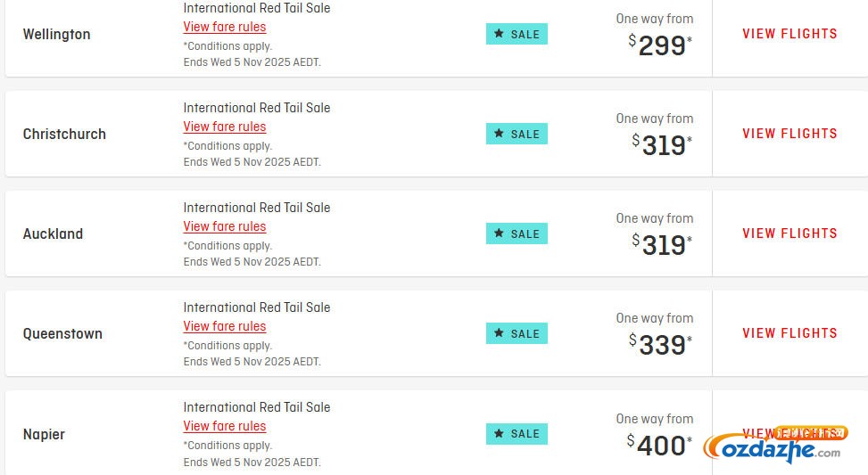Select the Christchurch destination name
This screenshot has width=868, height=475.
[x=64, y=135]
